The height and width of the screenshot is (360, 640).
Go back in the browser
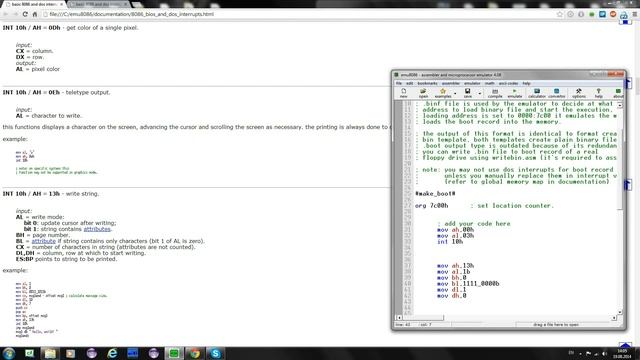coord(6,14)
